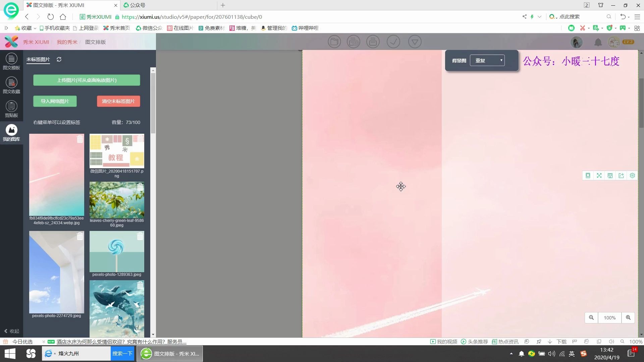Click the folder open icon in top toolbar
The width and height of the screenshot is (644, 362).
(x=334, y=42)
